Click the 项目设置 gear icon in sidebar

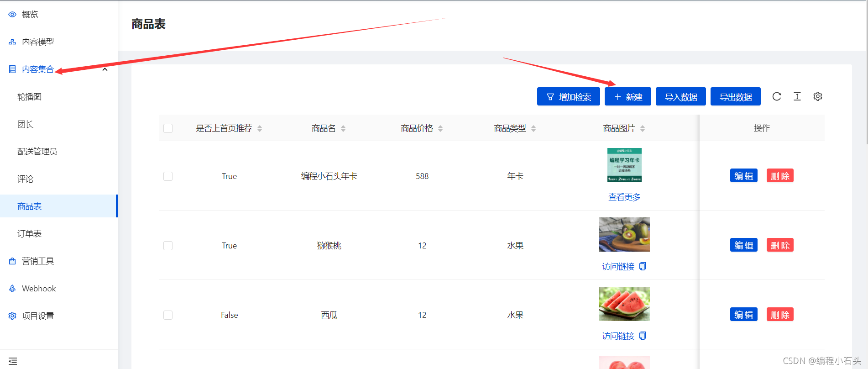(x=12, y=316)
